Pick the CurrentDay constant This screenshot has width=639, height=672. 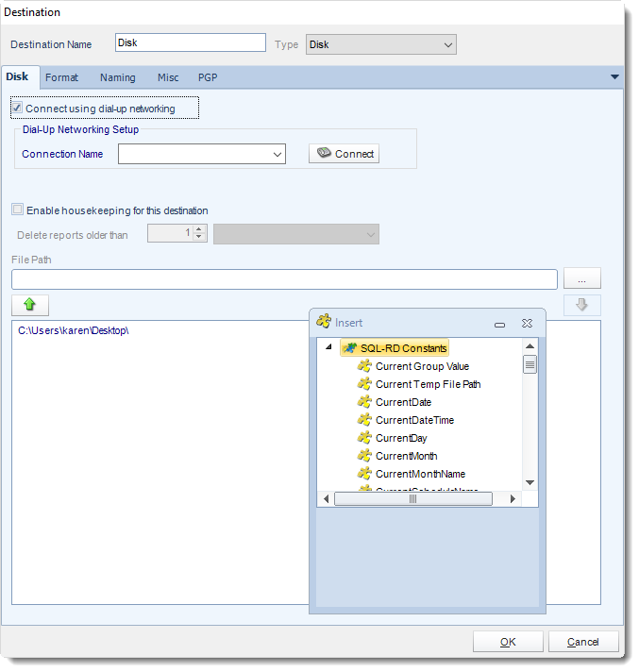(x=401, y=439)
